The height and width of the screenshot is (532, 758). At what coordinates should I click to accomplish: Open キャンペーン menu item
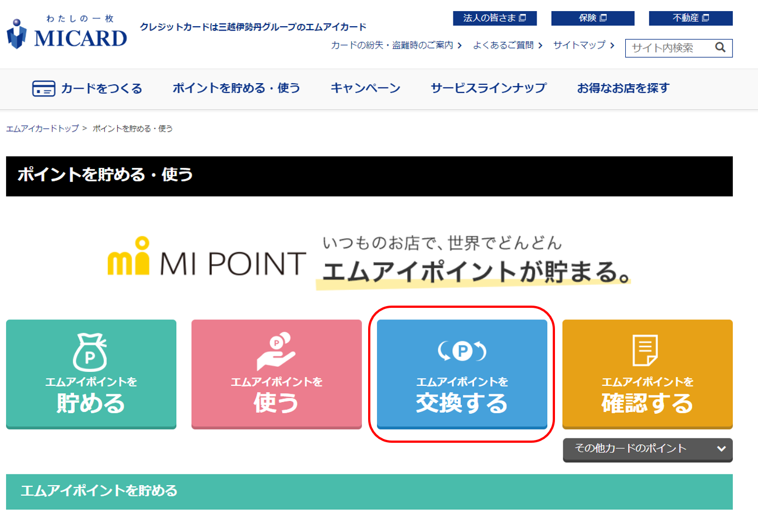click(365, 88)
